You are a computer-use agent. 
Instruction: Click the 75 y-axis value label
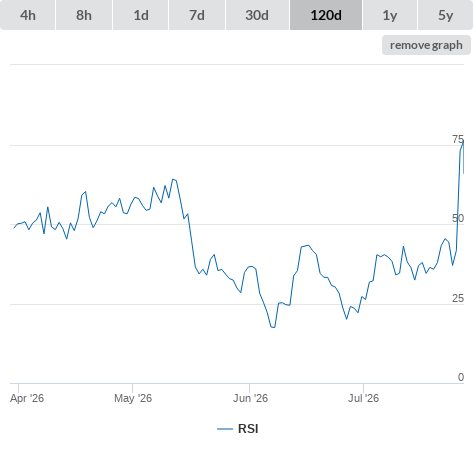[458, 139]
